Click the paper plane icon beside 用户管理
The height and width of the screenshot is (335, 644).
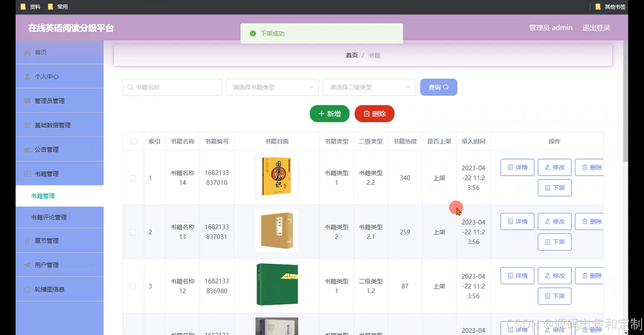27,265
